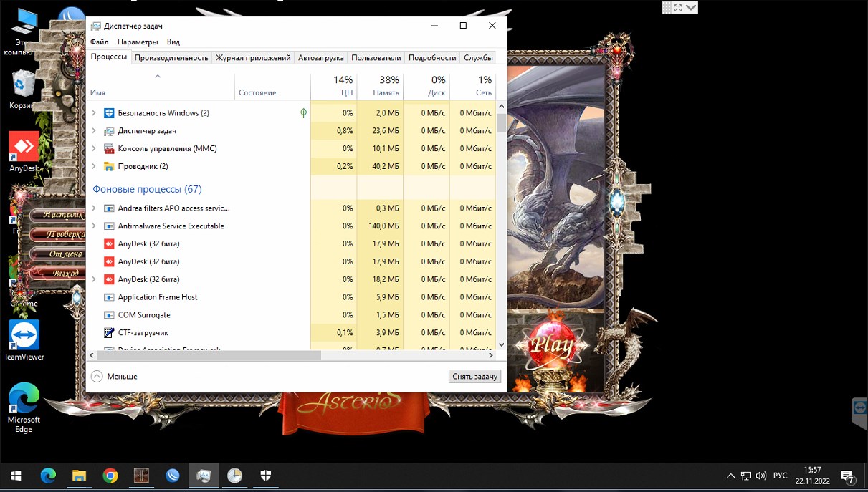The width and height of the screenshot is (868, 492).
Task: Click the scroll down arrow of process list
Action: [x=501, y=344]
